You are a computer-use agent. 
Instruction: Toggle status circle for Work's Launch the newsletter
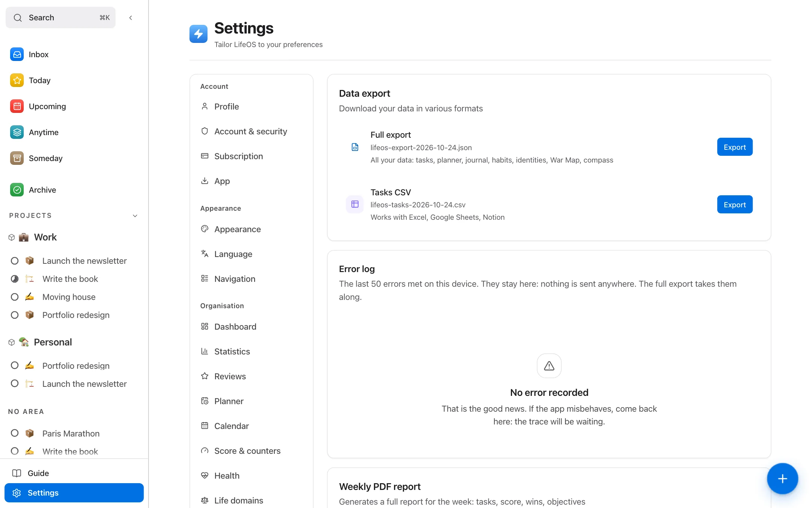(x=15, y=261)
